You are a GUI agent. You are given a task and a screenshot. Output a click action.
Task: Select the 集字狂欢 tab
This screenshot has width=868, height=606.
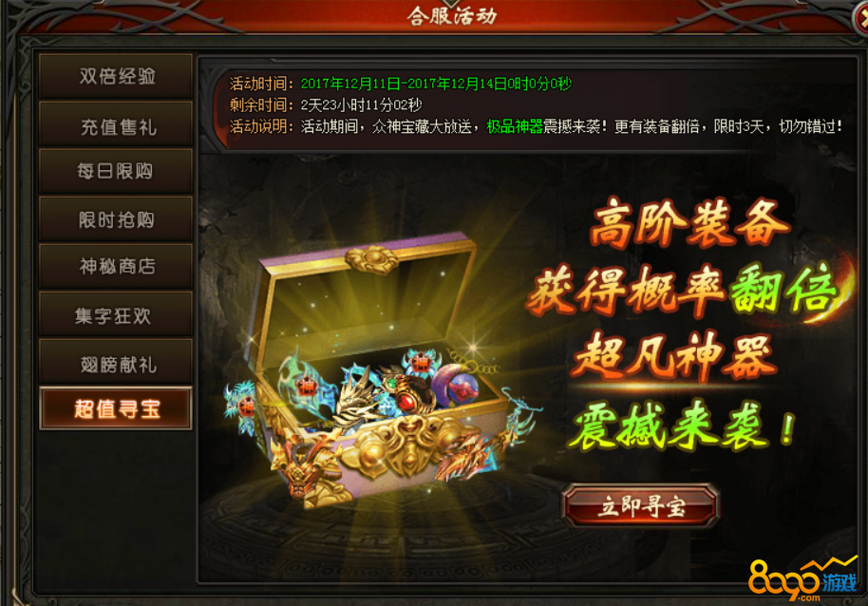116,313
